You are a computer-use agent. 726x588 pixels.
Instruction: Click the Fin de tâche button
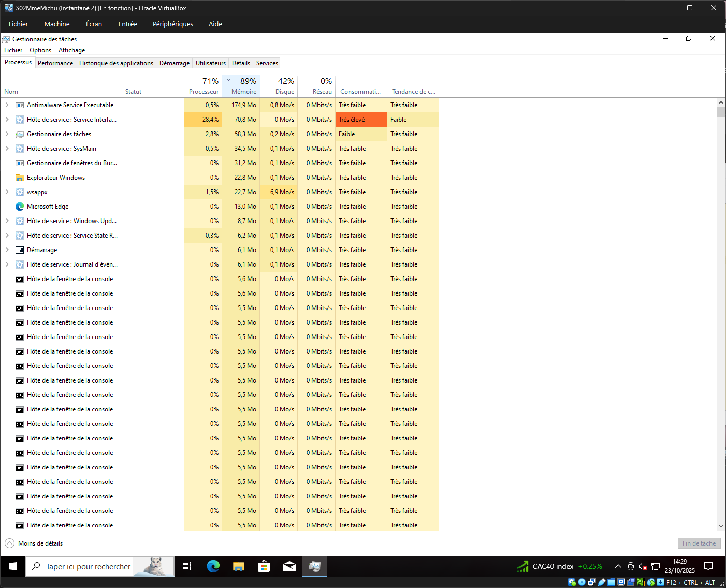click(x=699, y=543)
